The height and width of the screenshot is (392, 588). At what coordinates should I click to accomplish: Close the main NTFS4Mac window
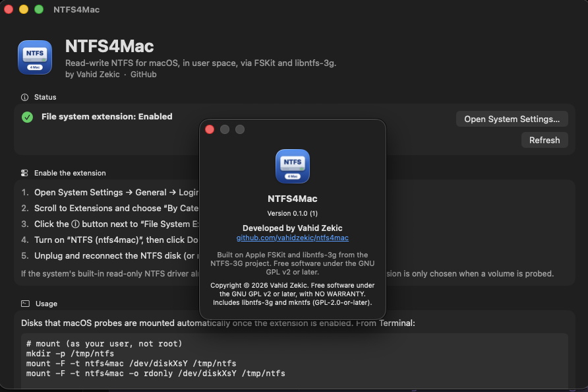pos(9,9)
